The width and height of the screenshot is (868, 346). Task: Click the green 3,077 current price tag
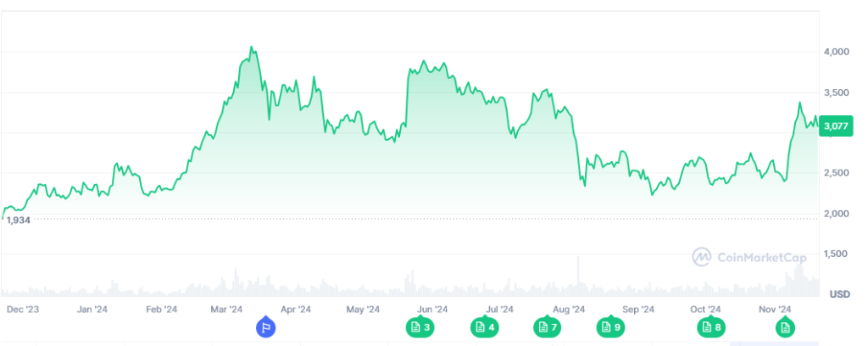[837, 127]
